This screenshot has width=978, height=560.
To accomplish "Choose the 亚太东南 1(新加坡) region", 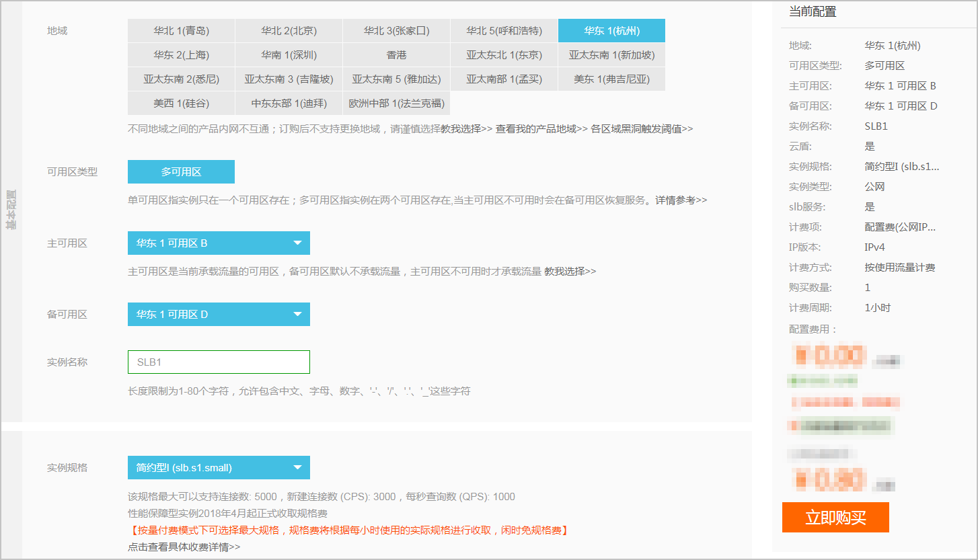I will click(x=611, y=55).
